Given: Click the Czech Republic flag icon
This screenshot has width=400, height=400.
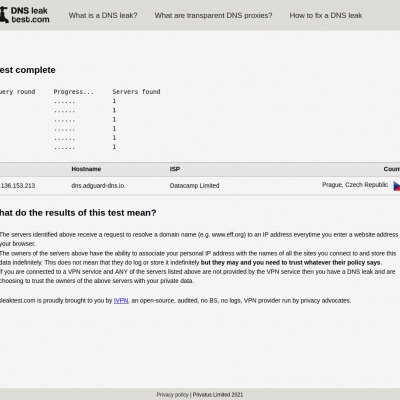Looking at the screenshot, I should [x=396, y=186].
